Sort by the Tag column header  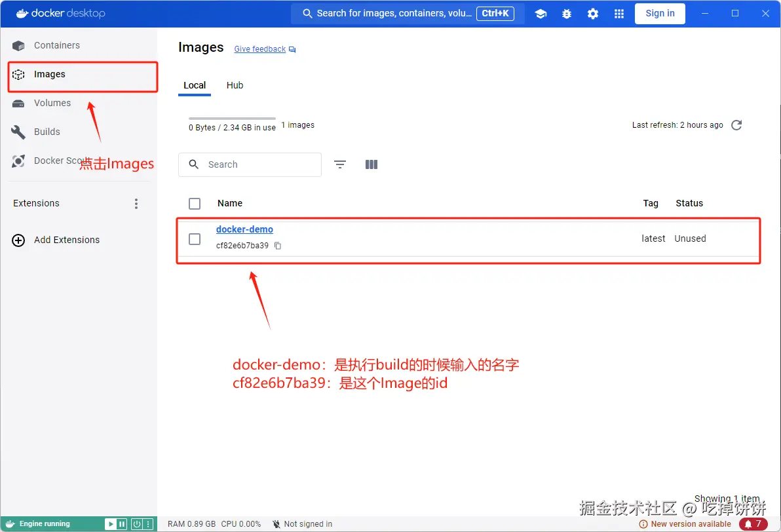point(651,203)
